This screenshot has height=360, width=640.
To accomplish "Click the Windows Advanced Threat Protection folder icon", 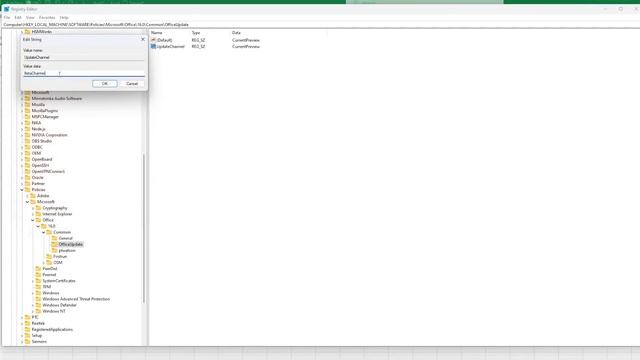I will click(x=38, y=299).
